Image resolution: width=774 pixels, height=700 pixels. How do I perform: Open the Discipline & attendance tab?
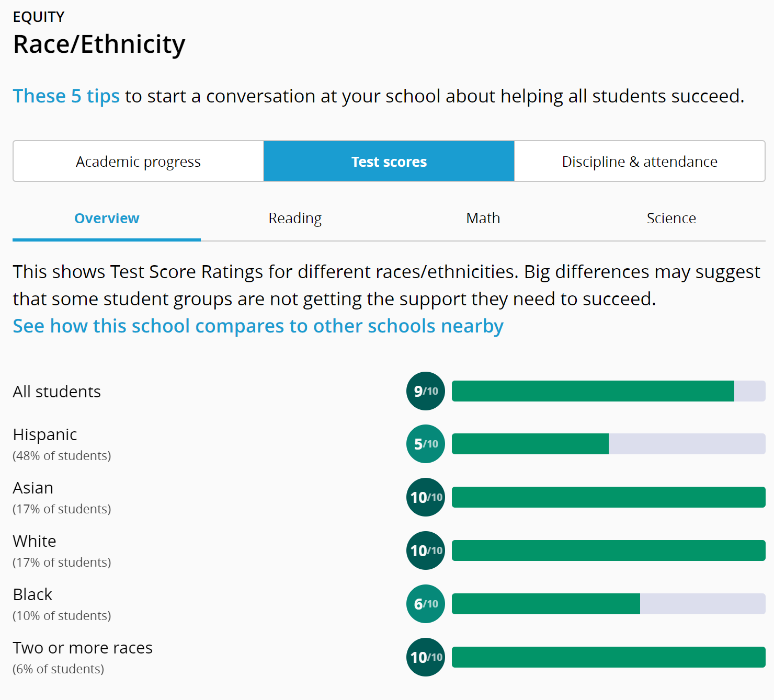pos(639,162)
